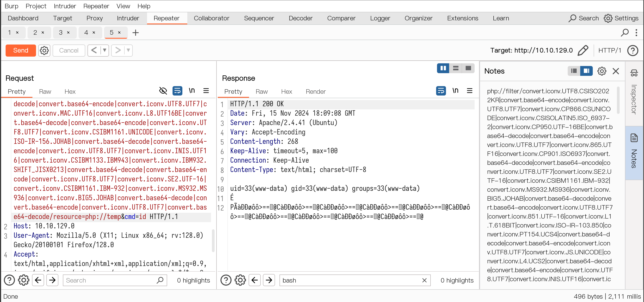Image resolution: width=644 pixels, height=302 pixels.
Task: Click the Send request button
Action: (21, 51)
